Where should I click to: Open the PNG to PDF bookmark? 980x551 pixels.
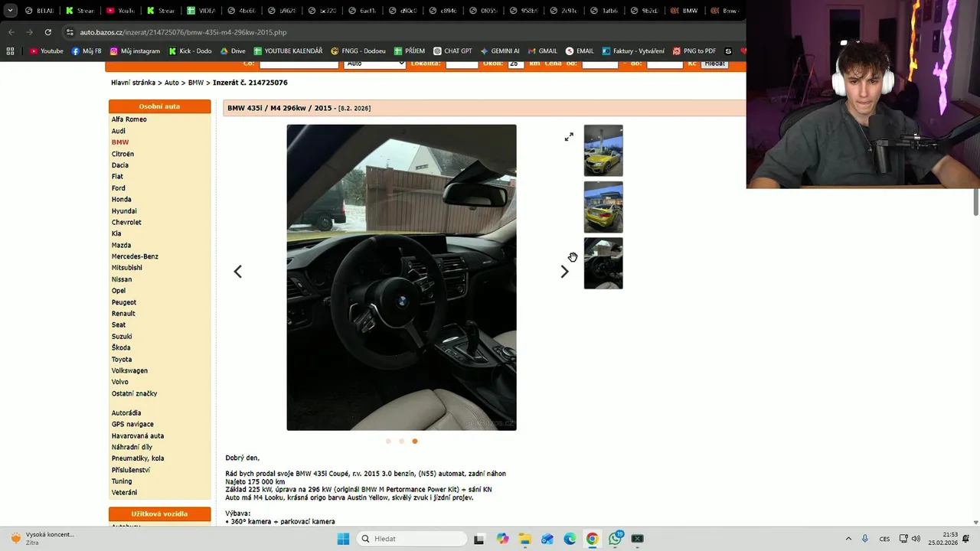point(694,51)
